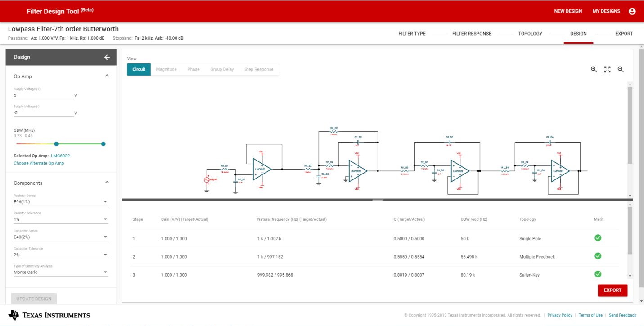This screenshot has height=326, width=644.
Task: Click stage 1 green merit checkmark
Action: tap(598, 238)
